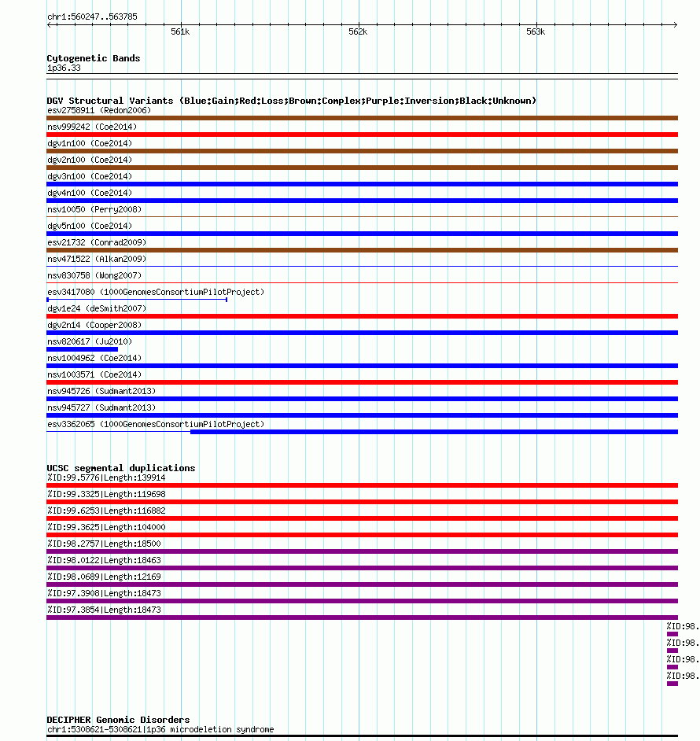Image resolution: width=700 pixels, height=741 pixels.
Task: Click the %ID:99.3625|Length:104000 duplication label
Action: coord(106,527)
